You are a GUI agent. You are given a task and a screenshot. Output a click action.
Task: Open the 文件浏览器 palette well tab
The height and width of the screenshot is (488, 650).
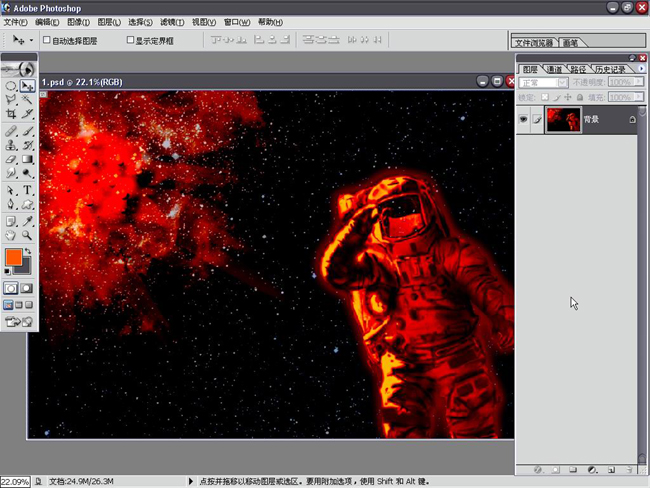[534, 43]
